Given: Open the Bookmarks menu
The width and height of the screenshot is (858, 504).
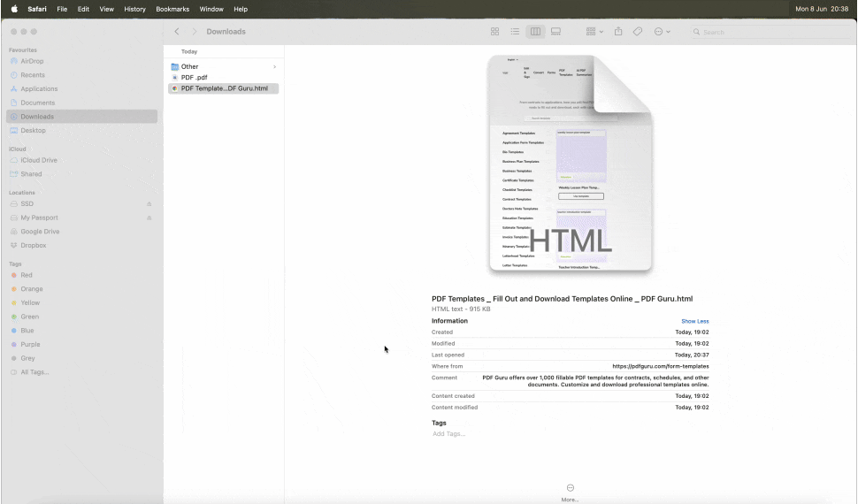Looking at the screenshot, I should [x=172, y=9].
